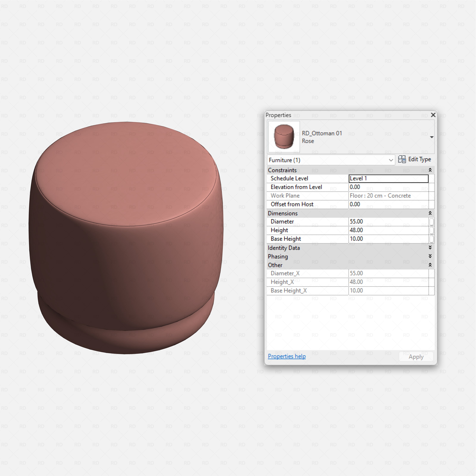Viewport: 476px width, 476px height.
Task: Click the associate parameter button beside Base Height
Action: [432, 238]
